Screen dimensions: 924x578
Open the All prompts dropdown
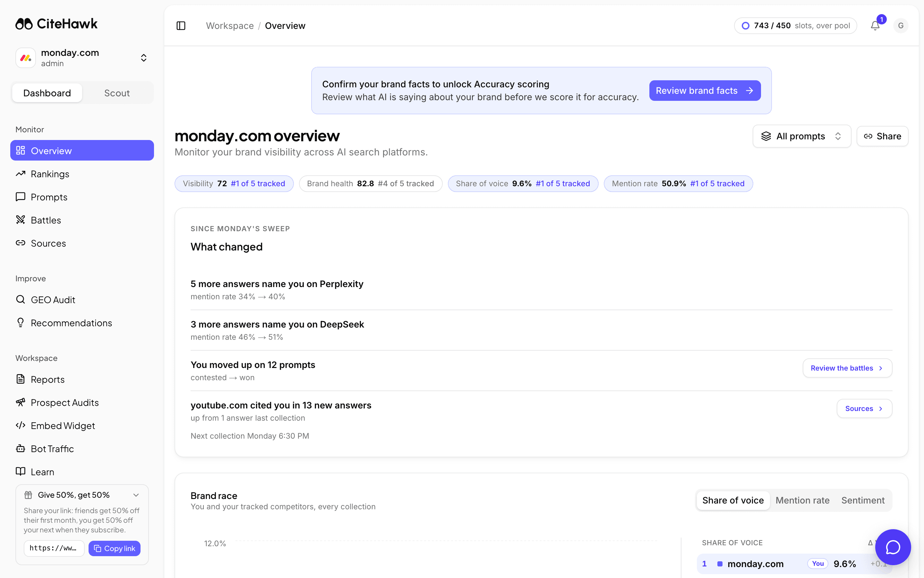pyautogui.click(x=801, y=136)
